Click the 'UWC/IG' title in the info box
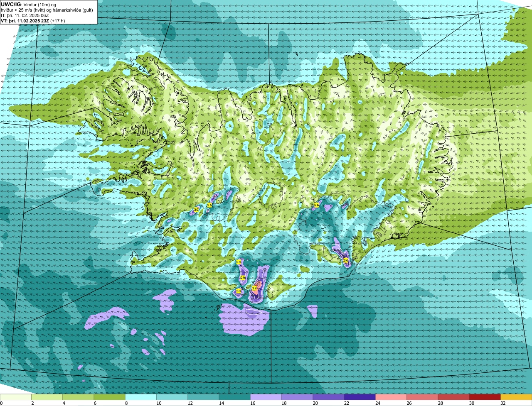The width and height of the screenshot is (532, 406). (11, 5)
